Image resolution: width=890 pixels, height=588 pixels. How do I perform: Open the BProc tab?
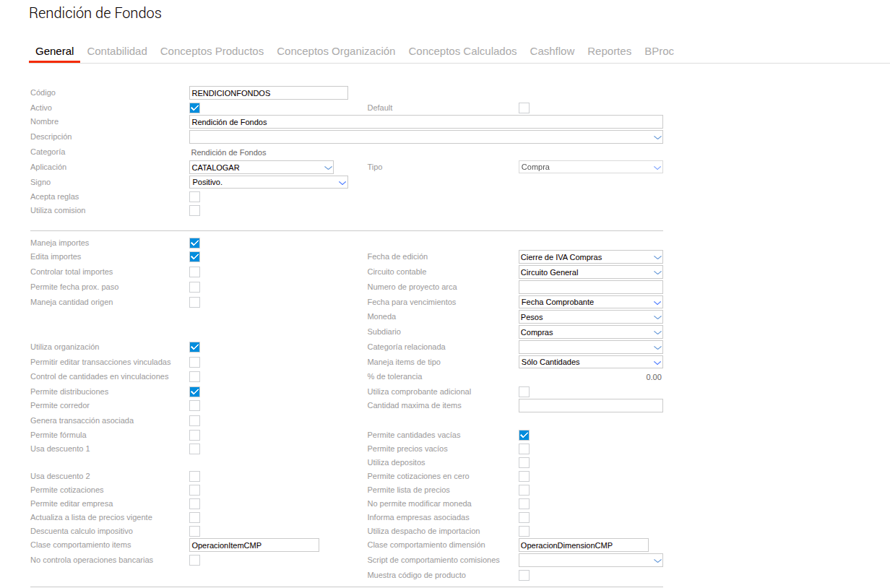(659, 51)
